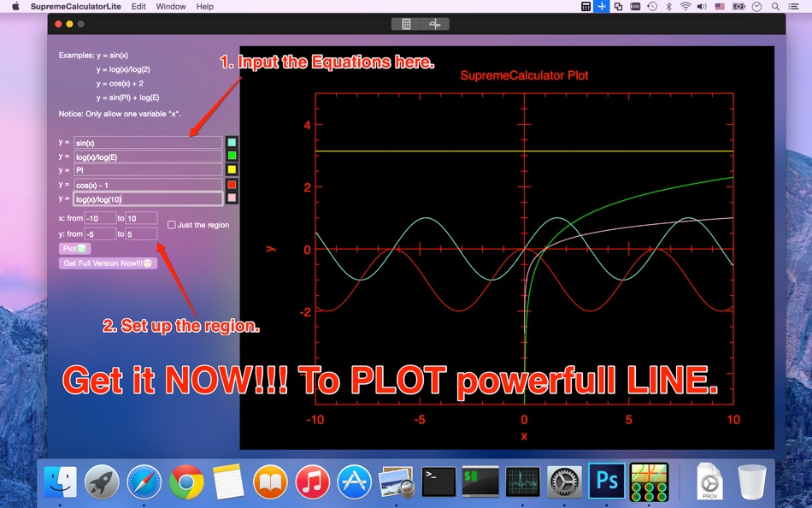Open Finder from the Dock
This screenshot has width=812, height=508.
click(x=60, y=482)
